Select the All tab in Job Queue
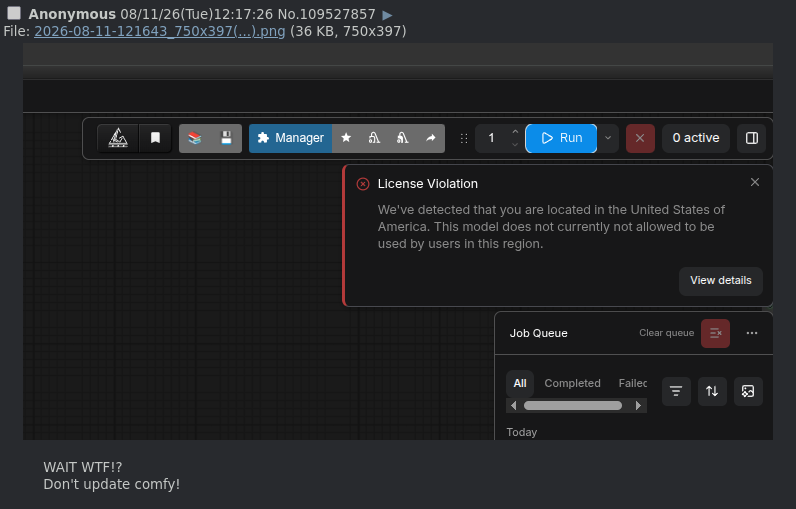This screenshot has height=509, width=796. (520, 383)
